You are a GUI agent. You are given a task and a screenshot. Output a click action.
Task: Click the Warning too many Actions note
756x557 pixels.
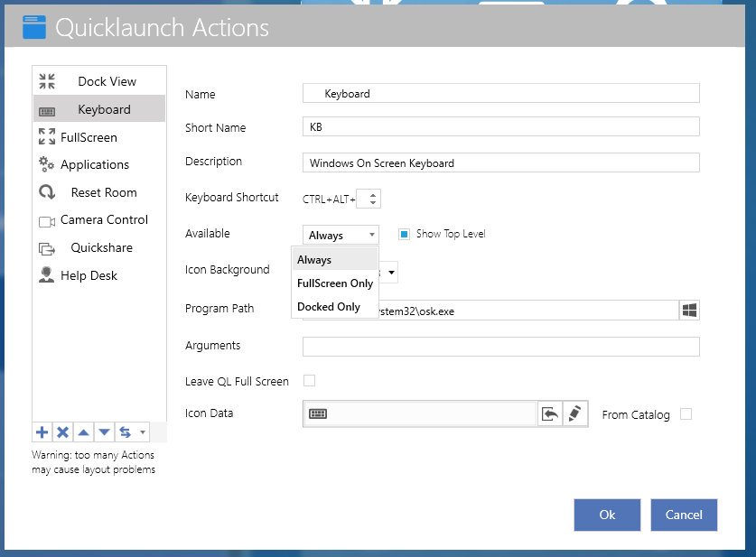tap(94, 462)
